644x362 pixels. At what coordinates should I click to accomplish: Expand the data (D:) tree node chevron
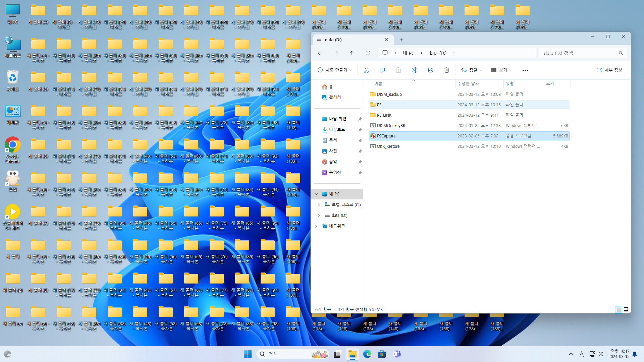pyautogui.click(x=319, y=216)
